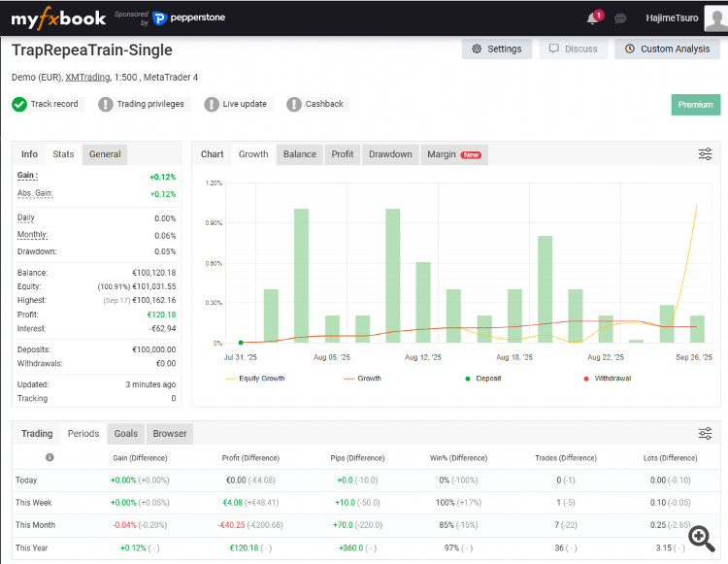Click the Today row label
Screen dimensions: 728x564
(x=26, y=480)
